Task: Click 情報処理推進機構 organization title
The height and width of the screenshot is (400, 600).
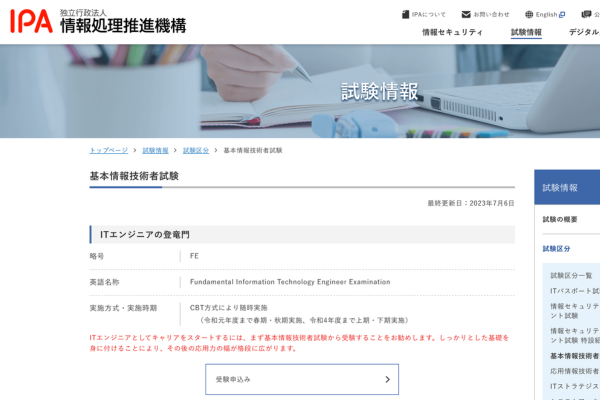Action: point(123,26)
